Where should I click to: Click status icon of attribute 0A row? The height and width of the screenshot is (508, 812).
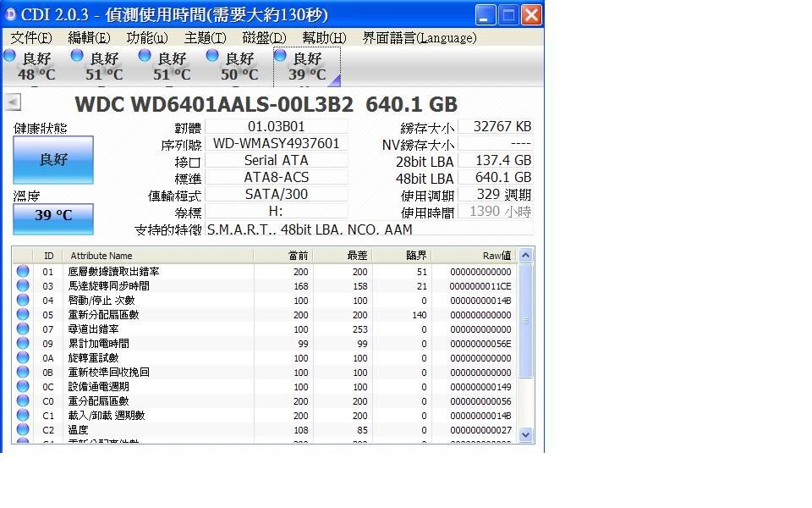tap(23, 357)
